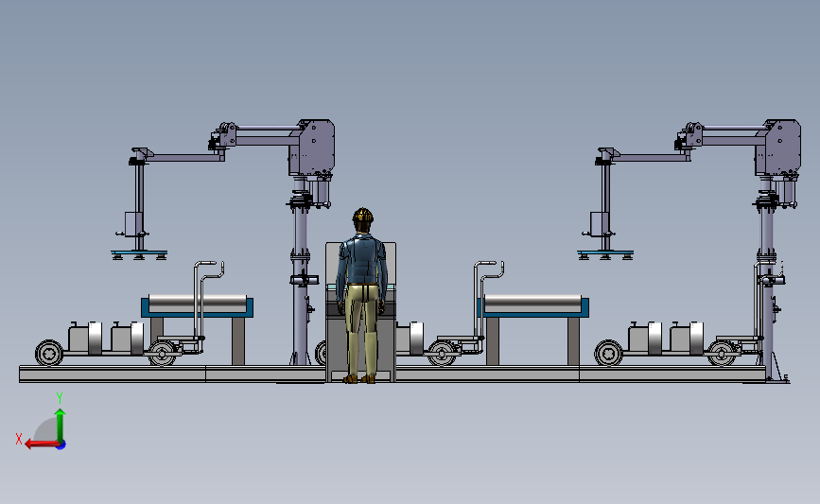820x504 pixels.
Task: Click the left blue roller table
Action: (197, 306)
